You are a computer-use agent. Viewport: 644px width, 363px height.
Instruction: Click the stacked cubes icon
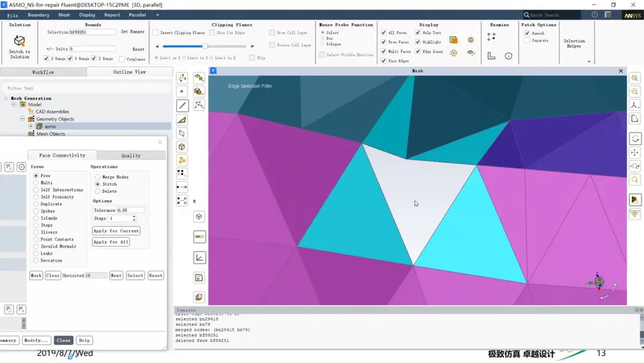[x=199, y=91]
